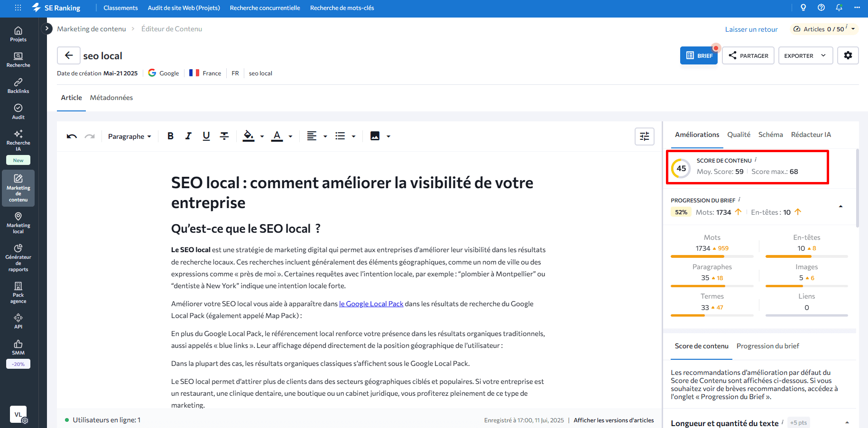
Task: Open SMM in the sidebar
Action: pos(18,347)
